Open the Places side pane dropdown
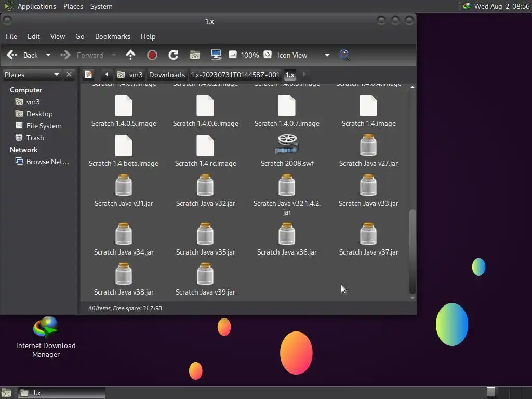 point(32,75)
